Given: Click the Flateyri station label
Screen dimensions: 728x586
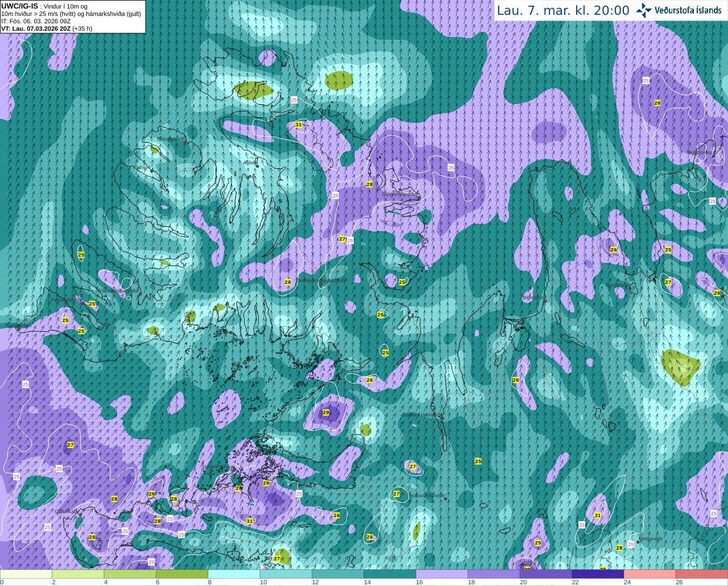Looking at the screenshot, I should 141,168.
